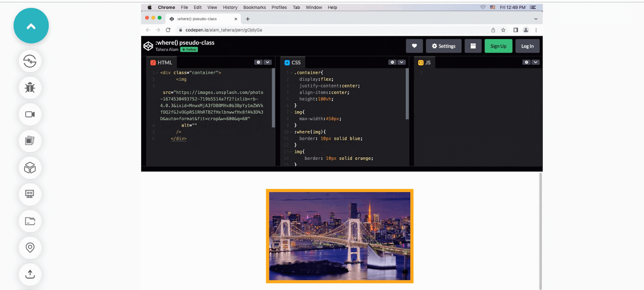The height and width of the screenshot is (290, 644).
Task: Click the Sign Up button
Action: tap(498, 46)
